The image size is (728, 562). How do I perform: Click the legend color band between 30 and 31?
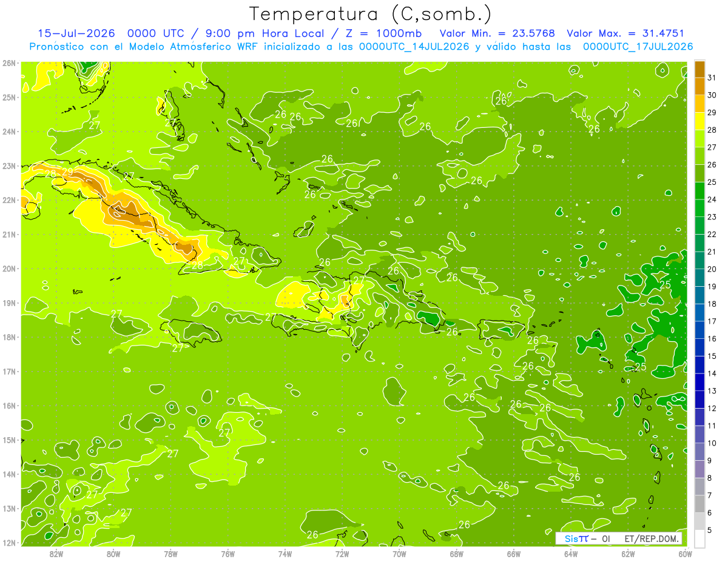pyautogui.click(x=699, y=87)
